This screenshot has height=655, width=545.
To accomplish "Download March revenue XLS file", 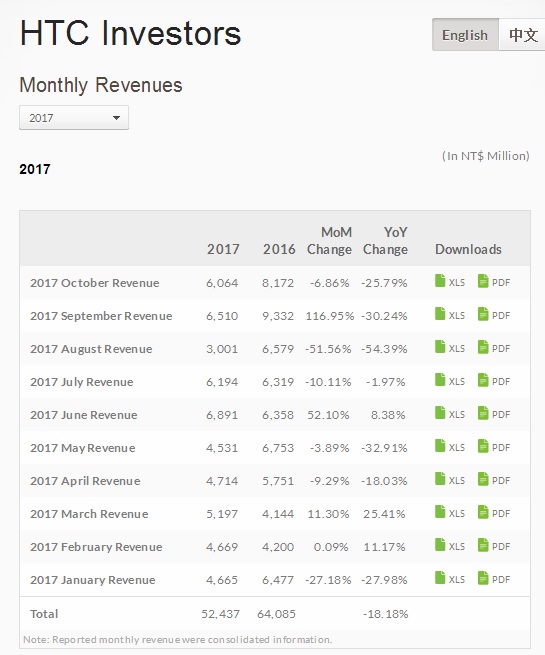I will point(450,513).
